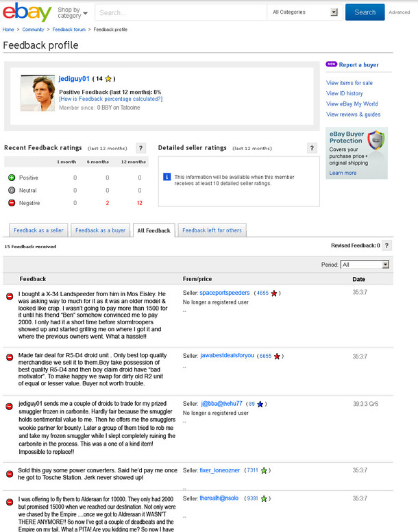Image resolution: width=418 pixels, height=532 pixels.
Task: Click the jediguy01 profile photo
Action: (x=38, y=93)
